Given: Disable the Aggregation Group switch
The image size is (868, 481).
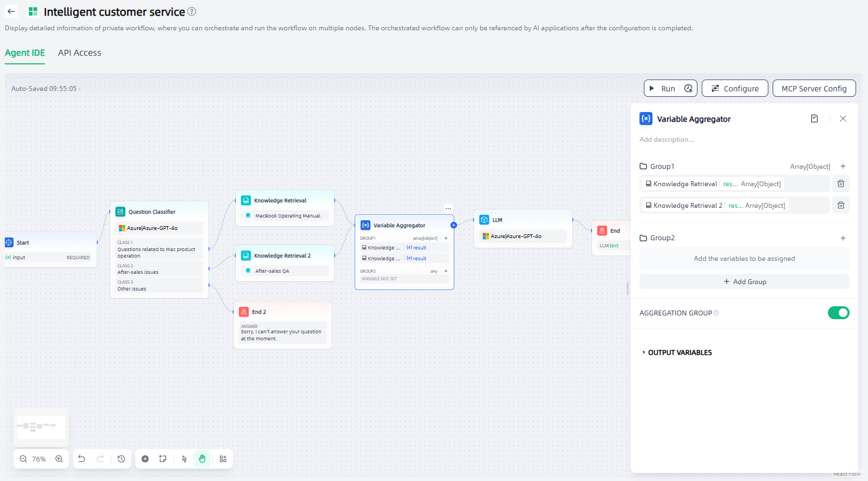Looking at the screenshot, I should point(838,313).
